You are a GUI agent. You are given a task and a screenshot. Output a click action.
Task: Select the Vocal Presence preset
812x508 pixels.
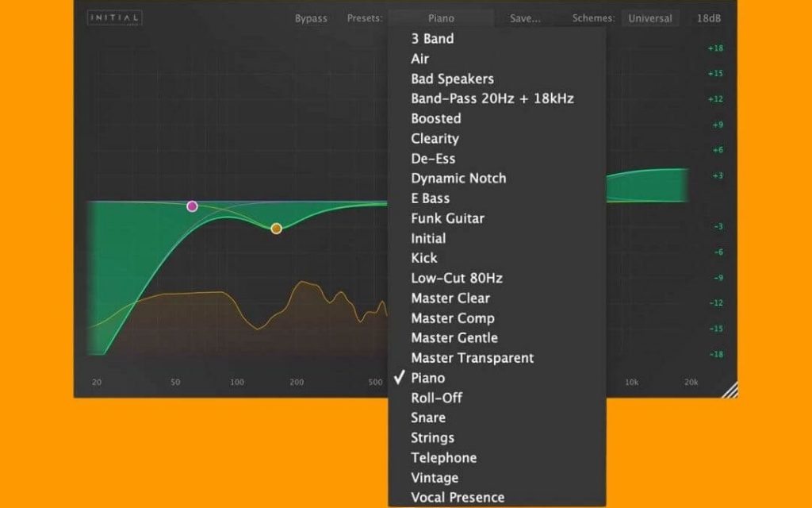pos(456,496)
